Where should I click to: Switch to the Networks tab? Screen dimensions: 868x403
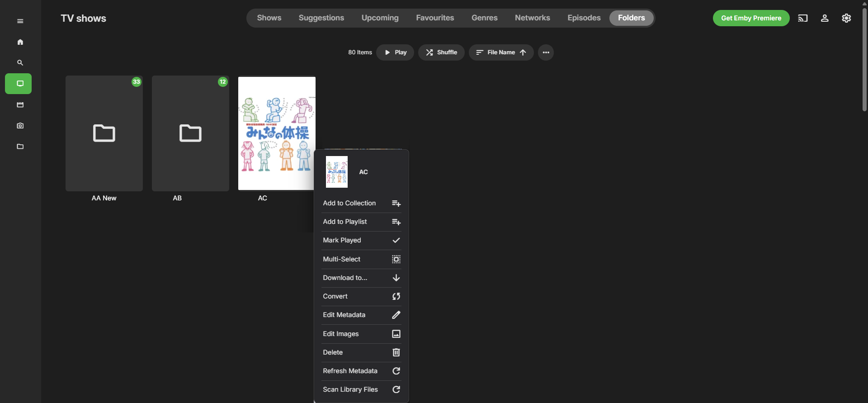[x=533, y=18]
